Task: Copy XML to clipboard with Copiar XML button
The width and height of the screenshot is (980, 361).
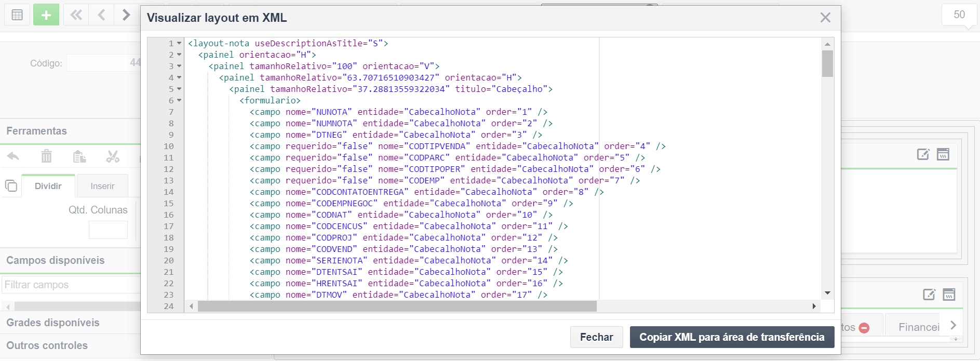Action: (x=732, y=337)
